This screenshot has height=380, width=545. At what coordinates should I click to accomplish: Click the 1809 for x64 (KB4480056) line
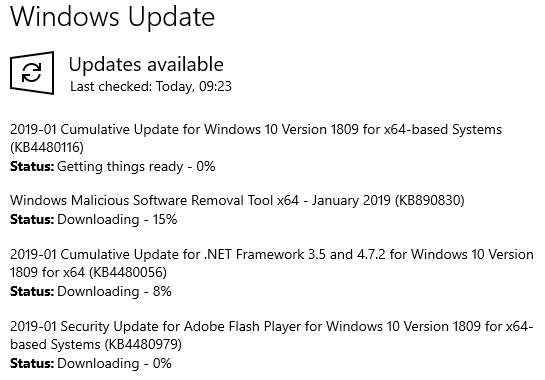pos(88,272)
